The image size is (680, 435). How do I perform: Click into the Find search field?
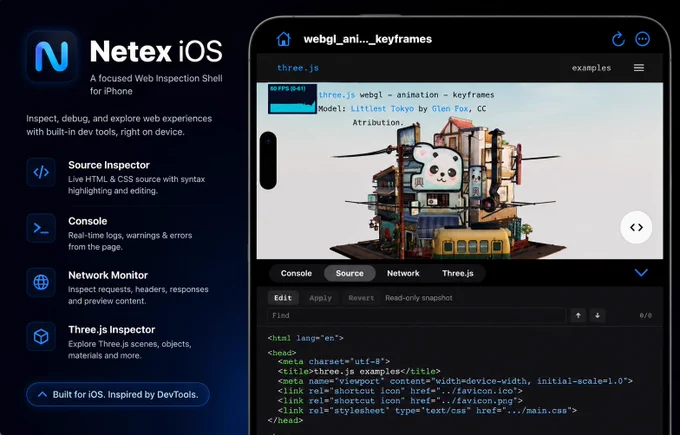[417, 315]
